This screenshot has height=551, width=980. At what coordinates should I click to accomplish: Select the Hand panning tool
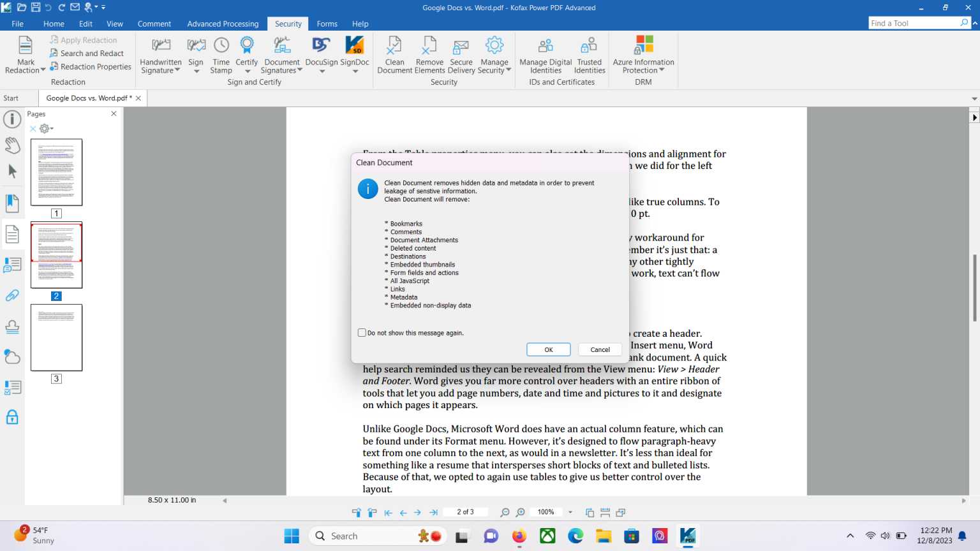pyautogui.click(x=12, y=145)
